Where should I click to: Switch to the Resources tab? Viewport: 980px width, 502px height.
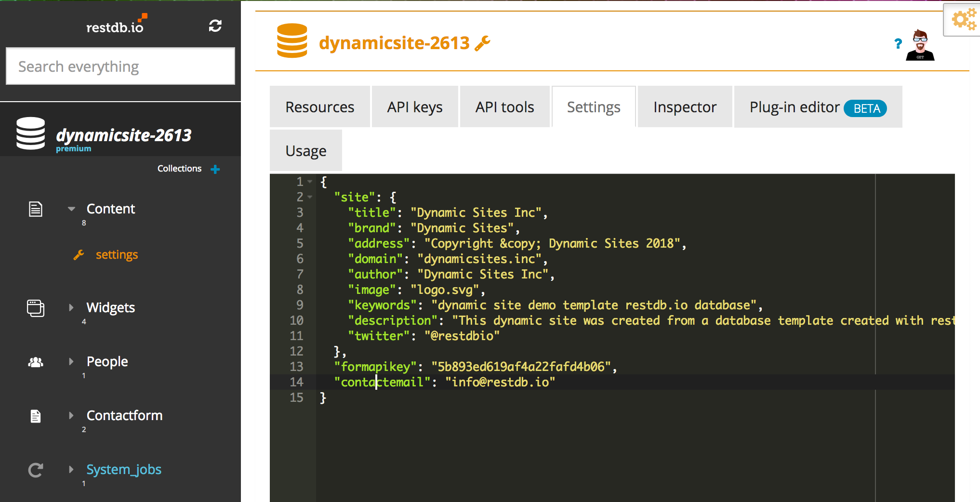tap(320, 107)
